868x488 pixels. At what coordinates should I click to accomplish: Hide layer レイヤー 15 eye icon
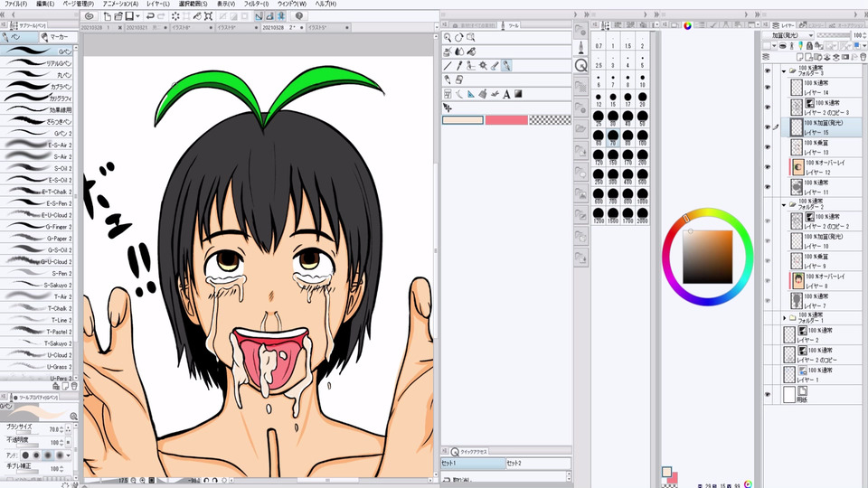click(x=768, y=127)
